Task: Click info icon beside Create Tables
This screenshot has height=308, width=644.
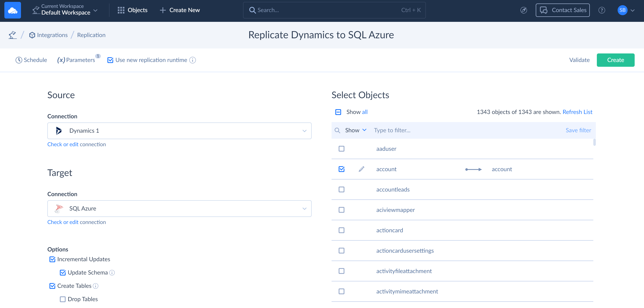Action: [96, 286]
